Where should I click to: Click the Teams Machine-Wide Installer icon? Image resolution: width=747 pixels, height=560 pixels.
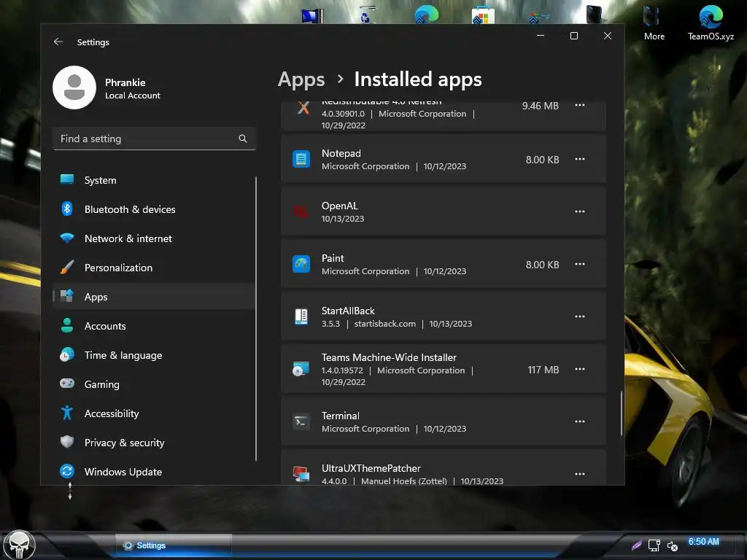[301, 369]
